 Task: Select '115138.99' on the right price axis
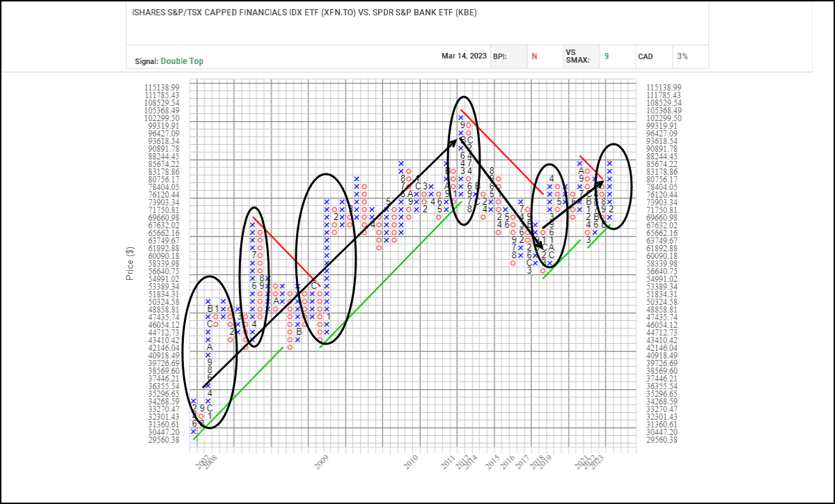[x=664, y=87]
